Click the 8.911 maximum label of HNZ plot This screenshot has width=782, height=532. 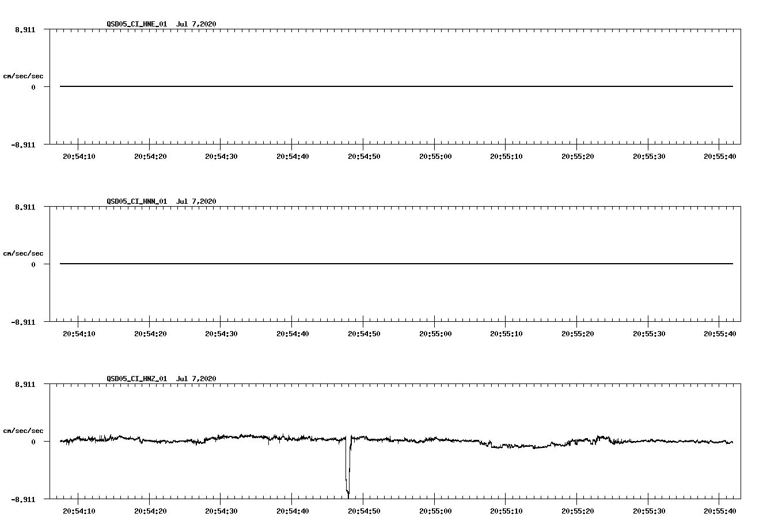25,384
